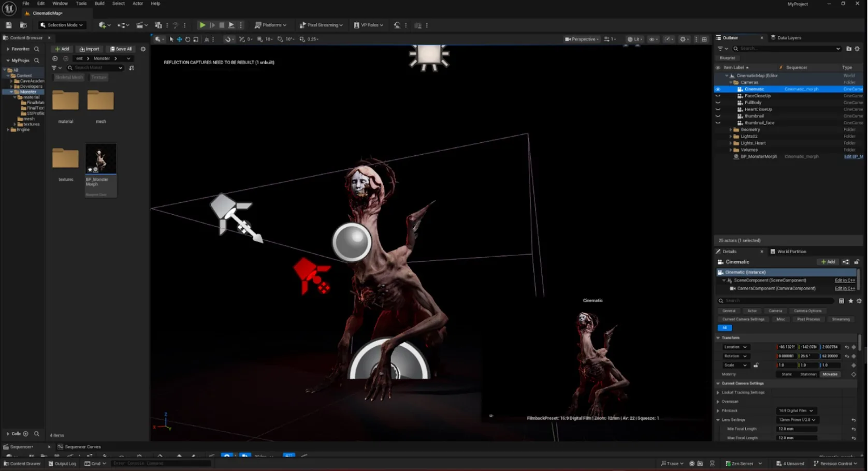Set Mobility to Movable
The width and height of the screenshot is (868, 471).
point(830,374)
